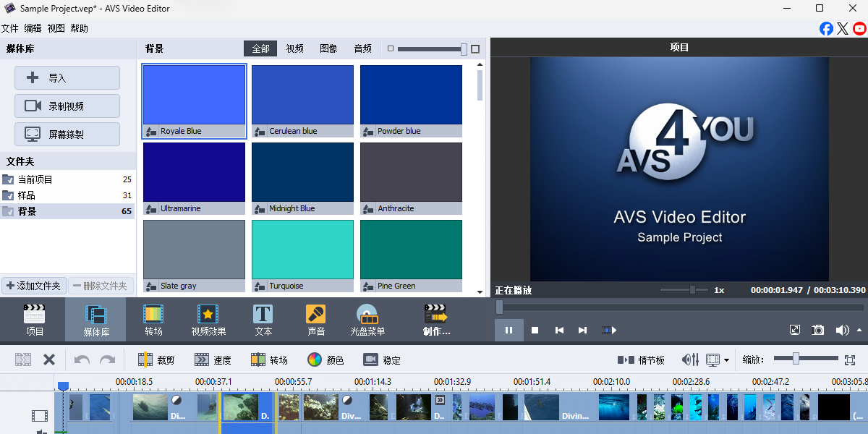This screenshot has height=434, width=868.
Task: Click the undo arrow in the timeline toolbar
Action: [82, 359]
